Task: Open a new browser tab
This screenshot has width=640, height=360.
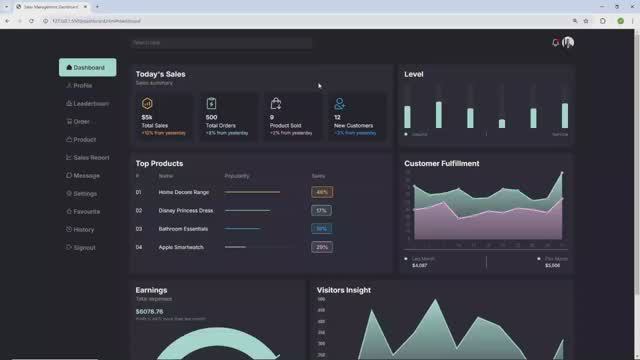Action: point(97,7)
